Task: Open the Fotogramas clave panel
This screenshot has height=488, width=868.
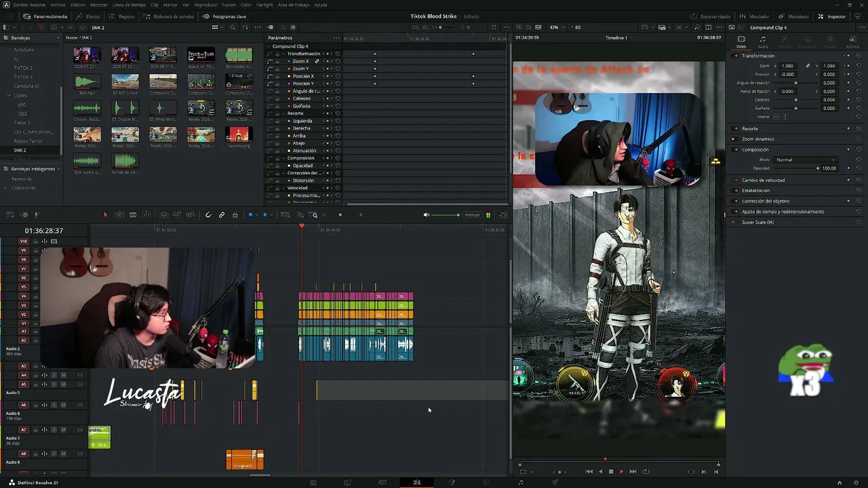Action: (x=224, y=16)
